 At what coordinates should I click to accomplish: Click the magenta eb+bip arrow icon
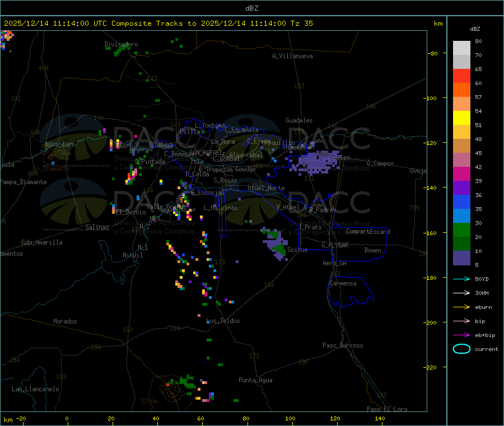click(x=461, y=335)
